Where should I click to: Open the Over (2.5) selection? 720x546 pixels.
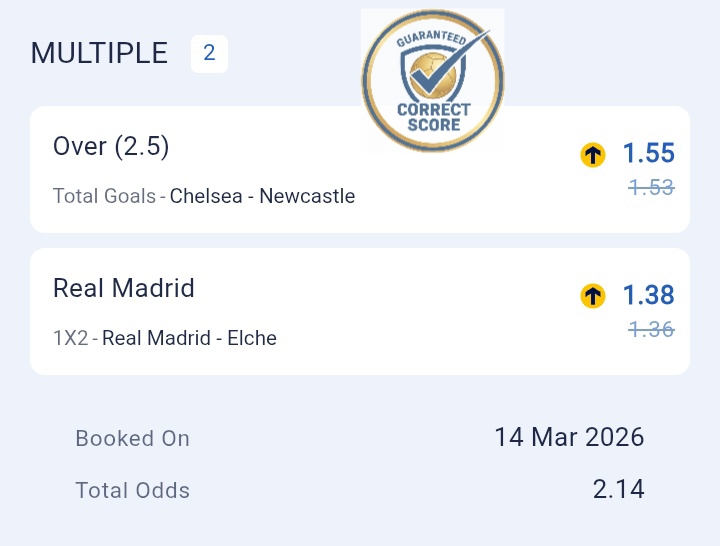coord(111,147)
